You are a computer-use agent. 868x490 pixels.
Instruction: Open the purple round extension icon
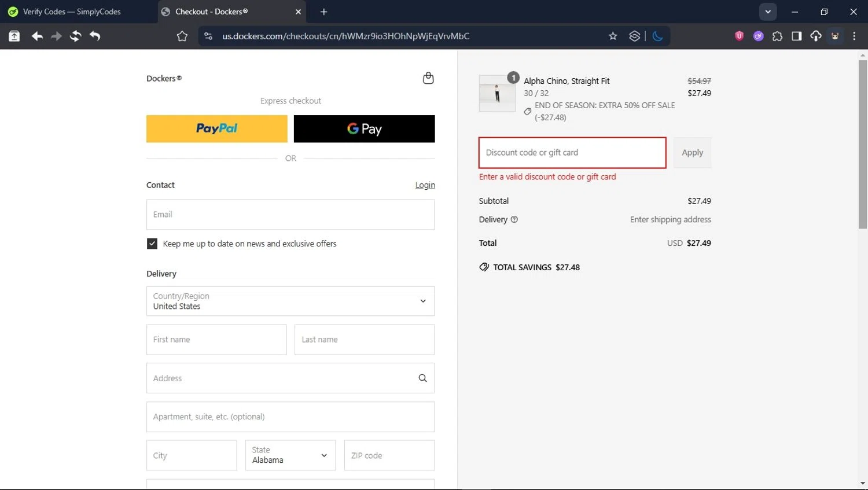[x=758, y=36]
